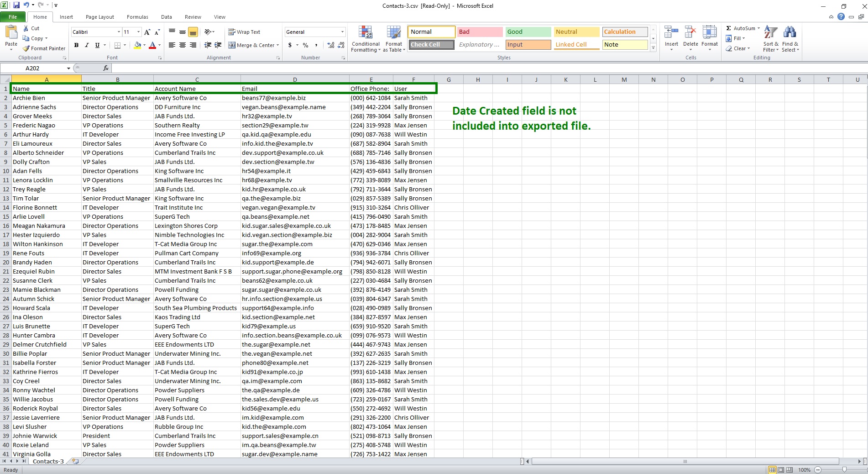Apply the Good cell style
The height and width of the screenshot is (474, 868).
[x=528, y=32]
